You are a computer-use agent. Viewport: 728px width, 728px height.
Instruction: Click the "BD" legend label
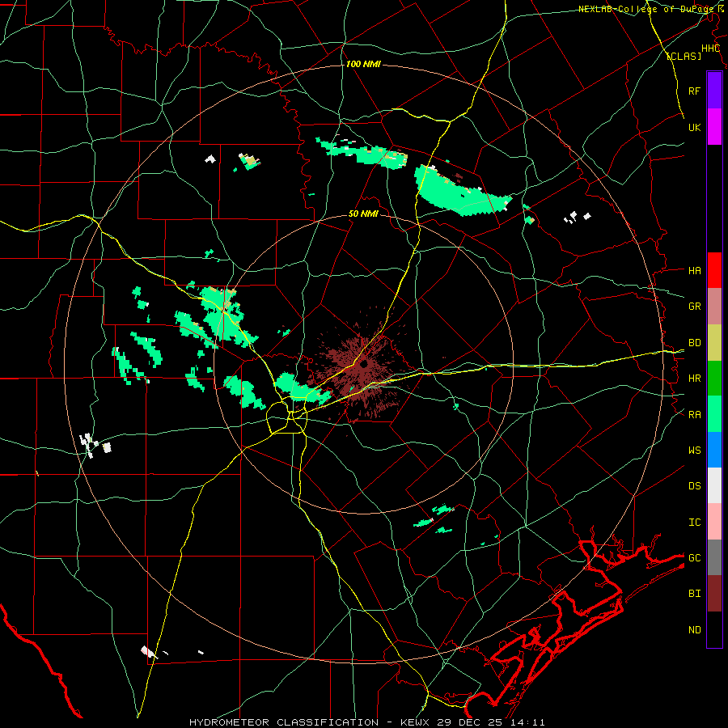pyautogui.click(x=694, y=343)
